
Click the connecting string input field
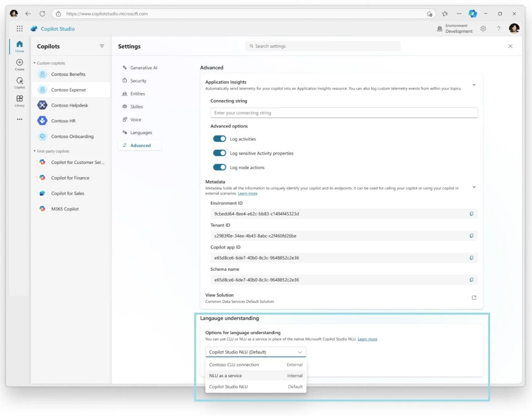click(344, 113)
